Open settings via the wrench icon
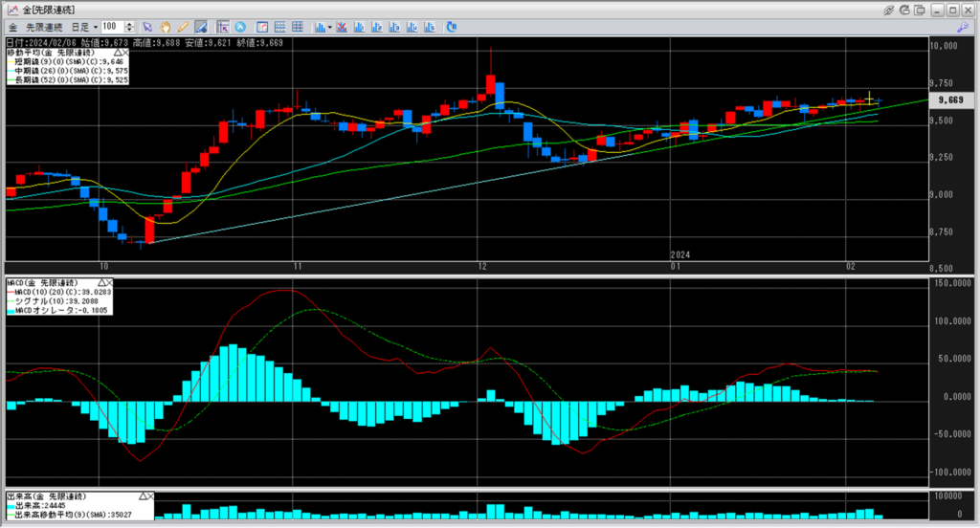 point(962,27)
